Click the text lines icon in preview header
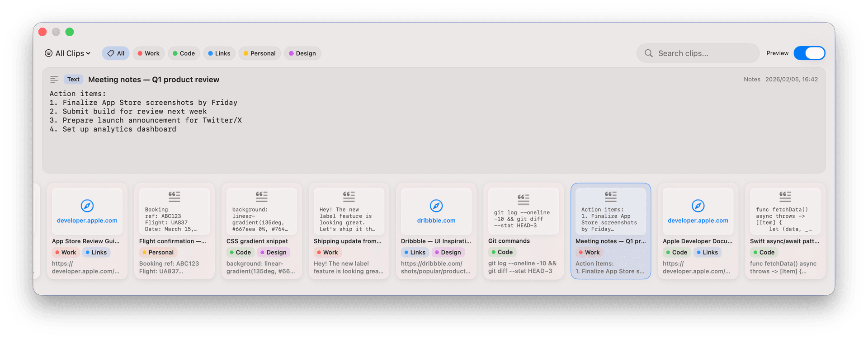Viewport: 868px width, 339px height. [54, 80]
